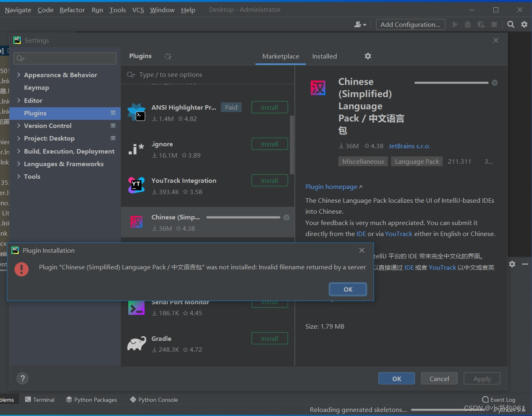Click progress bar in Chinese list row
The image size is (532, 416).
click(x=243, y=217)
